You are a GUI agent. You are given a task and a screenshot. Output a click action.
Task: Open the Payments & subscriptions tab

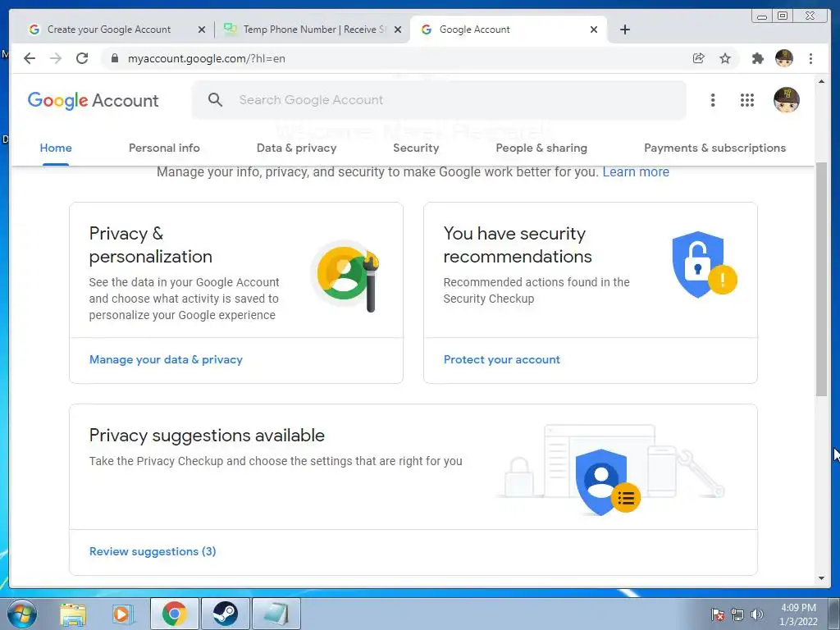[x=714, y=148]
